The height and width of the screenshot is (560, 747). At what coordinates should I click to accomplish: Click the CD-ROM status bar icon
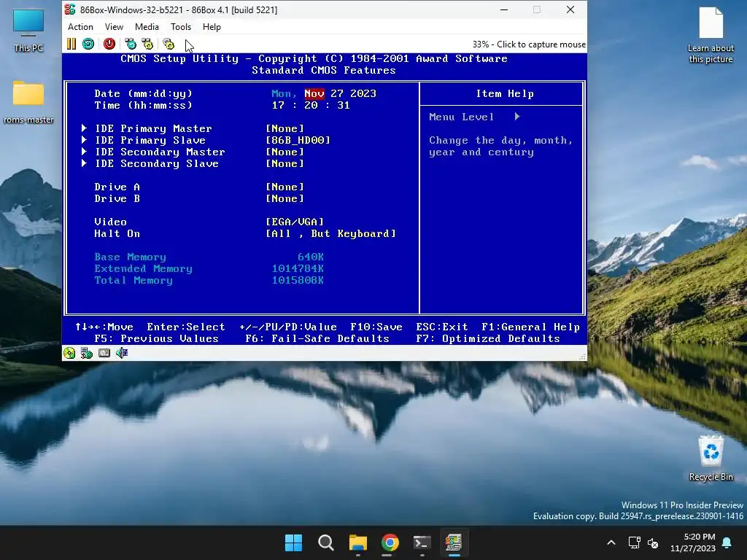(x=69, y=353)
